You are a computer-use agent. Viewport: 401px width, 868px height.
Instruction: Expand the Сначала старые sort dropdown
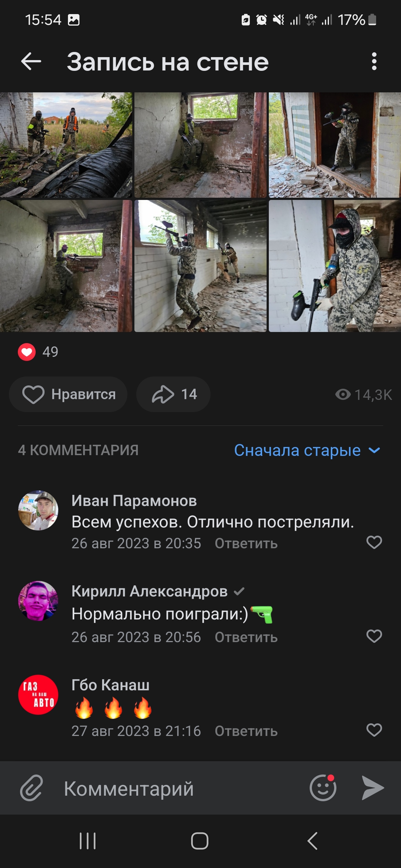(x=307, y=450)
